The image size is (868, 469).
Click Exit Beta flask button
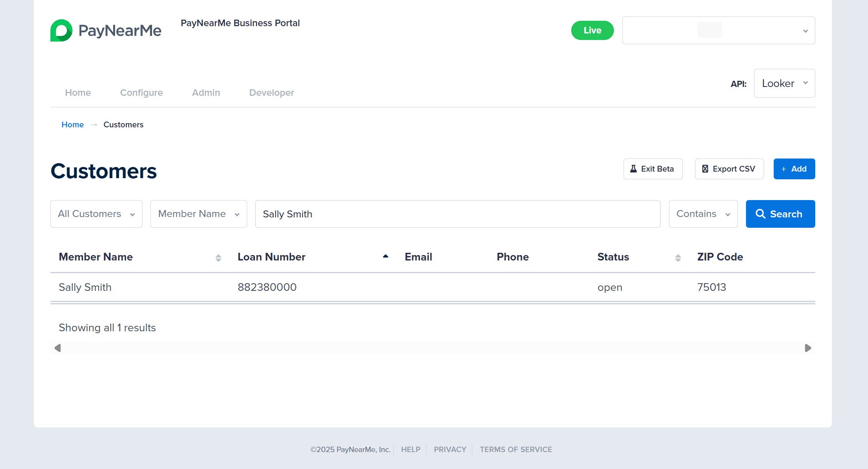[653, 169]
